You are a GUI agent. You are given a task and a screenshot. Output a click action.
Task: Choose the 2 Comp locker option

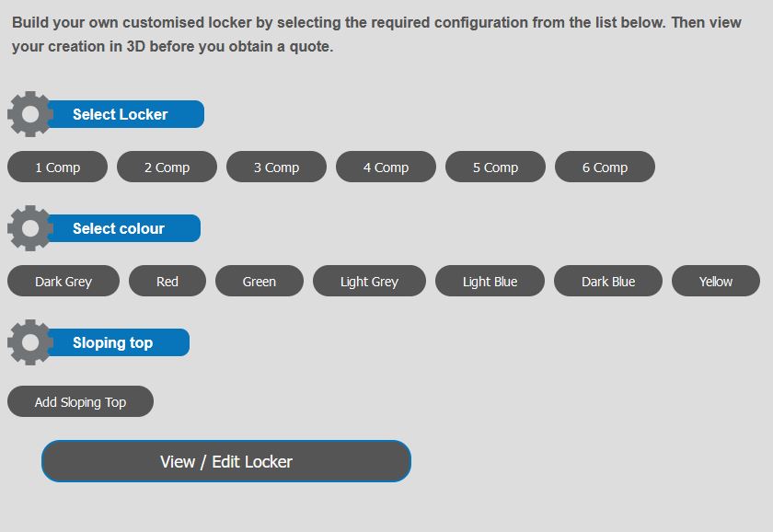point(167,168)
